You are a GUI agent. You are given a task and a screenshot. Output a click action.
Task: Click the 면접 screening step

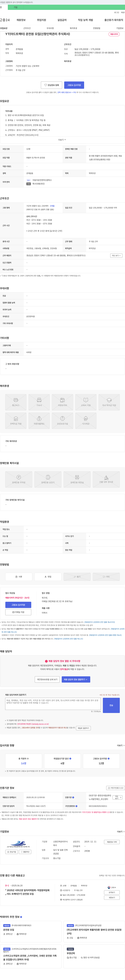tap(48, 577)
